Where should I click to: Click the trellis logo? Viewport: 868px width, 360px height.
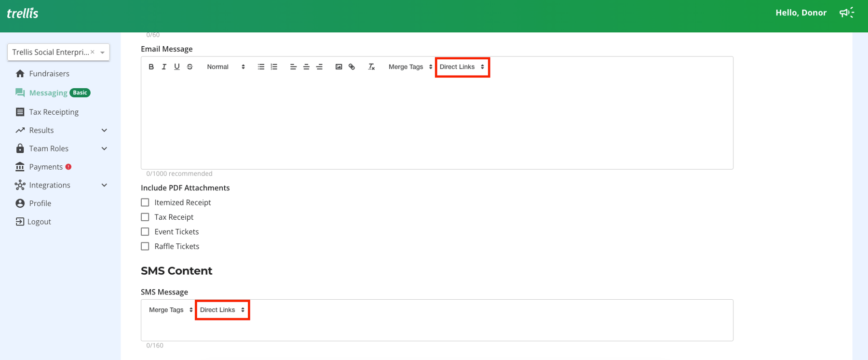click(x=23, y=13)
